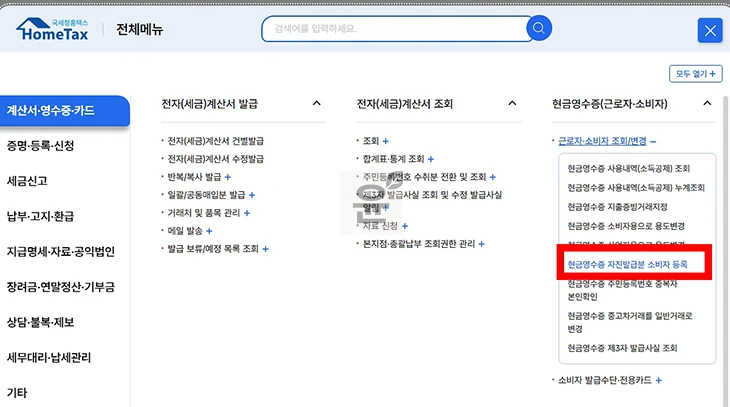This screenshot has height=407, width=730.
Task: Open 현금영수증 자진발급분 소비자 등록
Action: (x=627, y=265)
